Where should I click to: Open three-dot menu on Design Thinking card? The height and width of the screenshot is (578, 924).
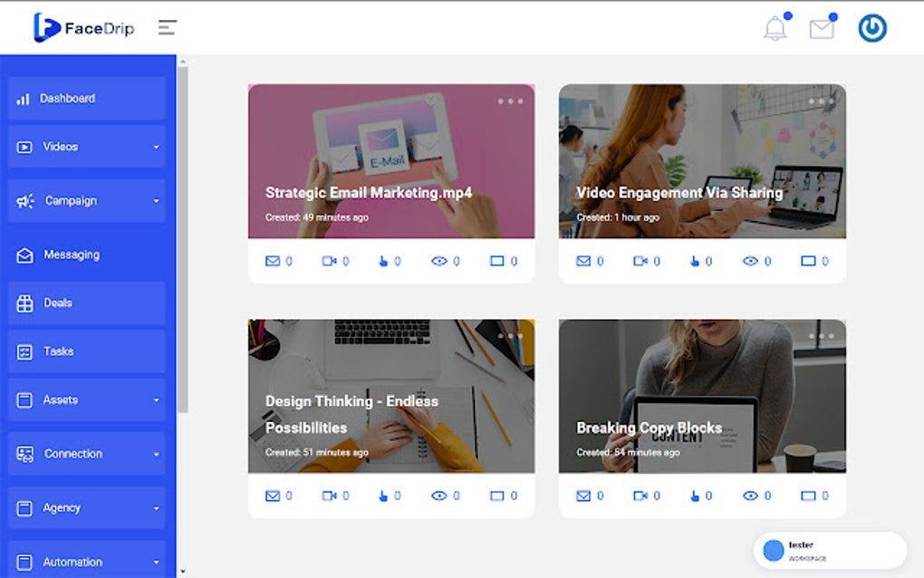510,336
